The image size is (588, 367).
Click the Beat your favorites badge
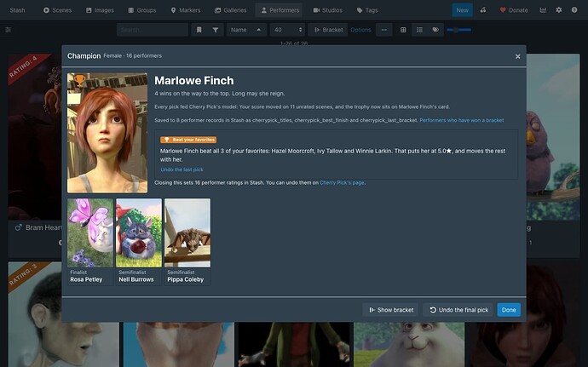[x=188, y=140]
